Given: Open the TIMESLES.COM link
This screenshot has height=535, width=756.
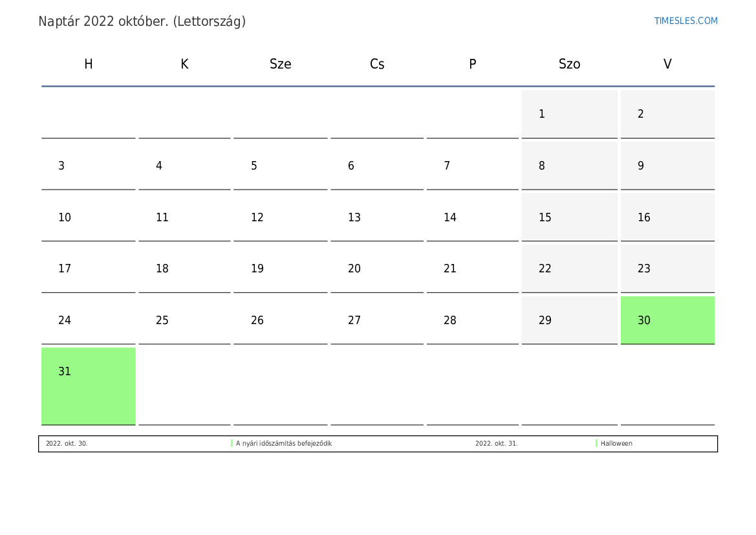Looking at the screenshot, I should 686,21.
